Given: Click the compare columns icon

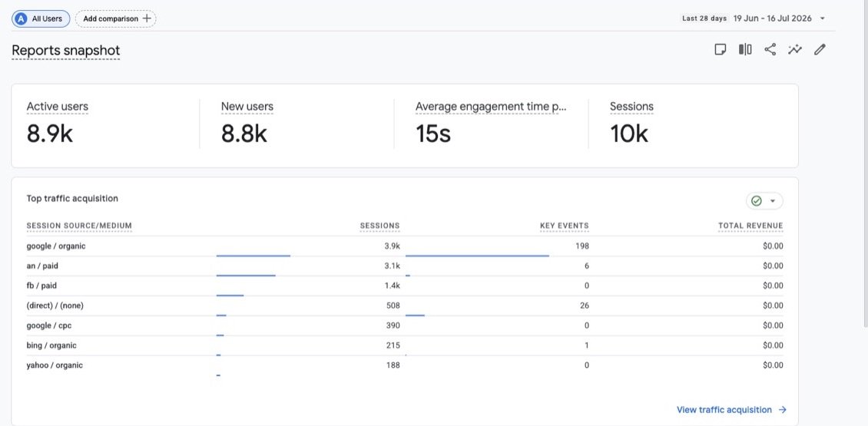Looking at the screenshot, I should click(745, 50).
